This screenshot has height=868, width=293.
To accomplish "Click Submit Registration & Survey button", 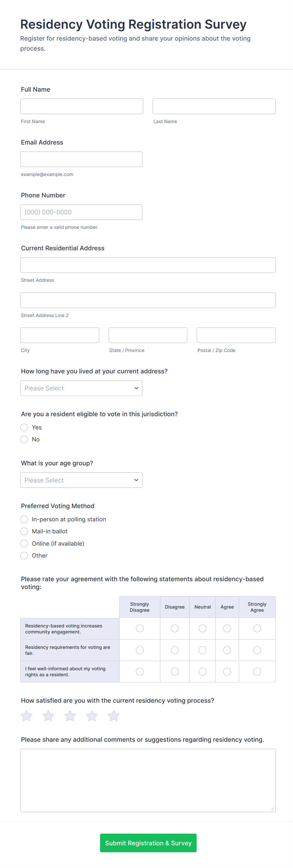I will (x=148, y=843).
